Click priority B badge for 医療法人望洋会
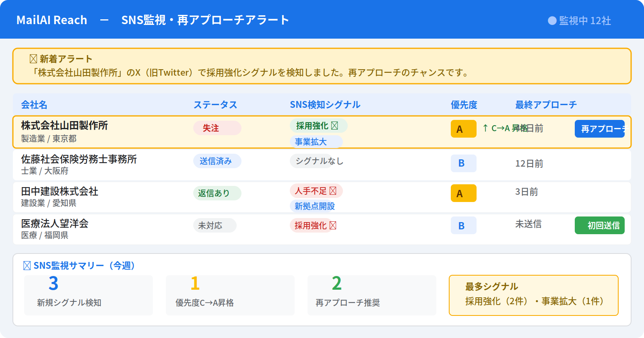Viewport: 644px width, 338px height. (x=464, y=225)
